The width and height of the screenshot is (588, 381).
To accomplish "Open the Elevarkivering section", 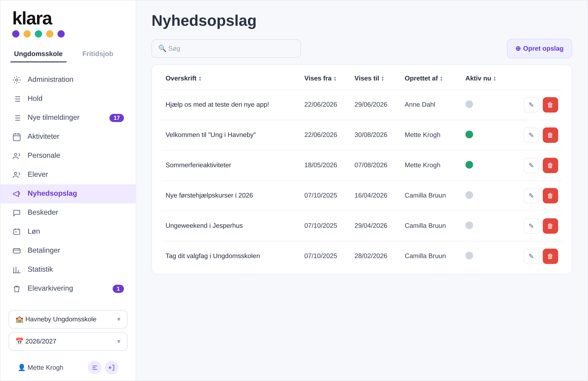I will coord(68,288).
